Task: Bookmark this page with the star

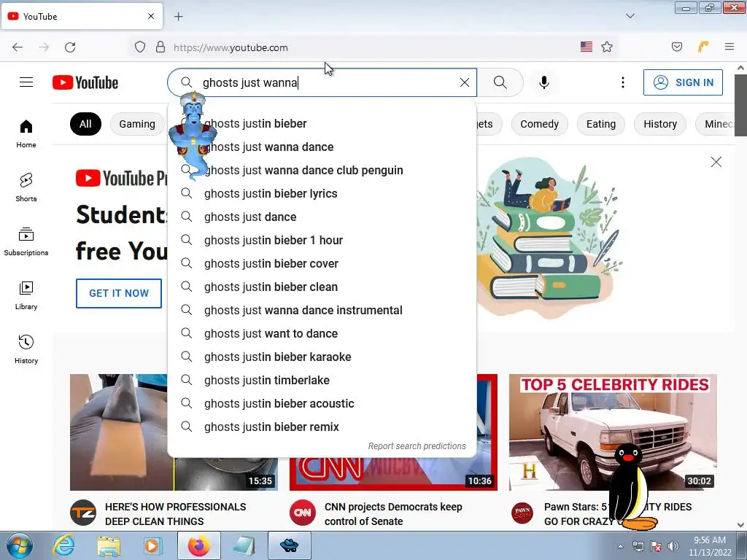Action: click(x=606, y=47)
